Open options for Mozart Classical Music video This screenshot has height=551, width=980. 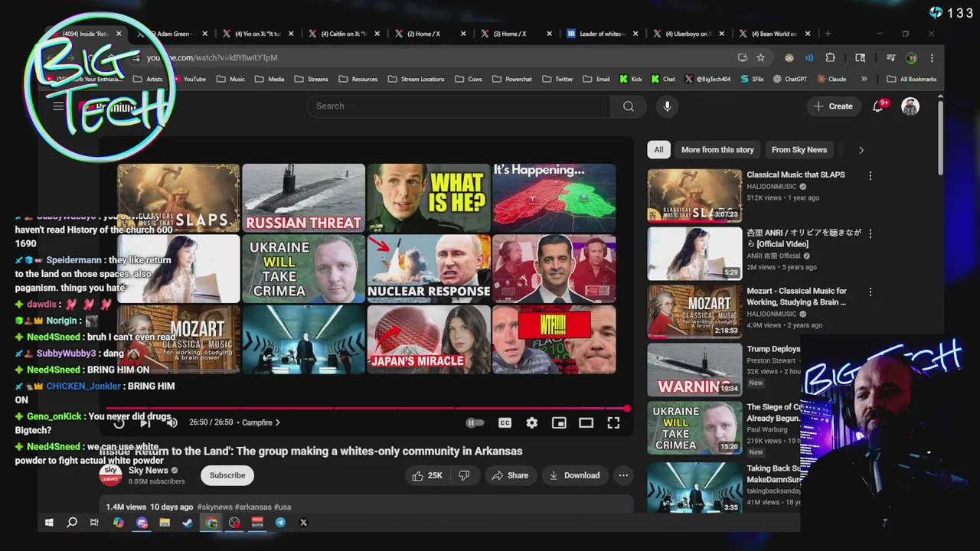[870, 292]
